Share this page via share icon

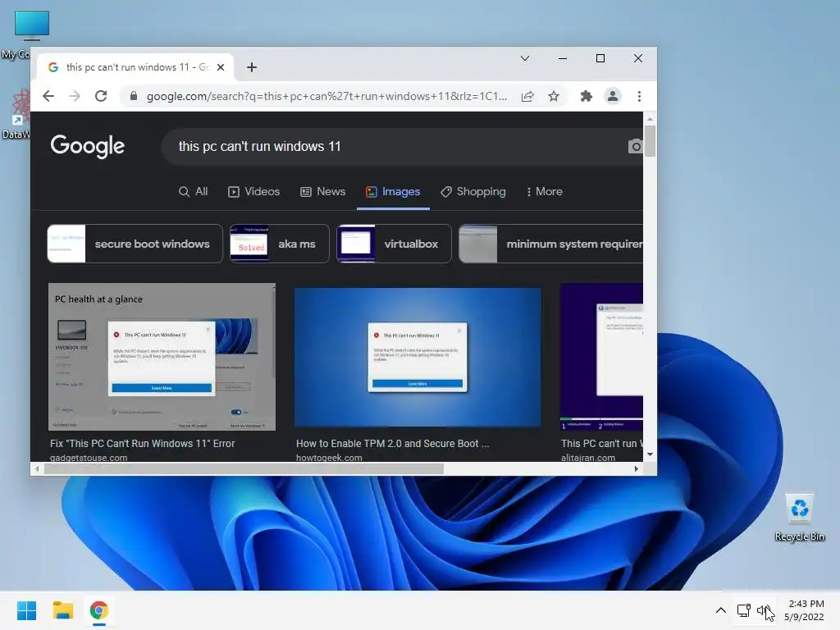pos(527,96)
